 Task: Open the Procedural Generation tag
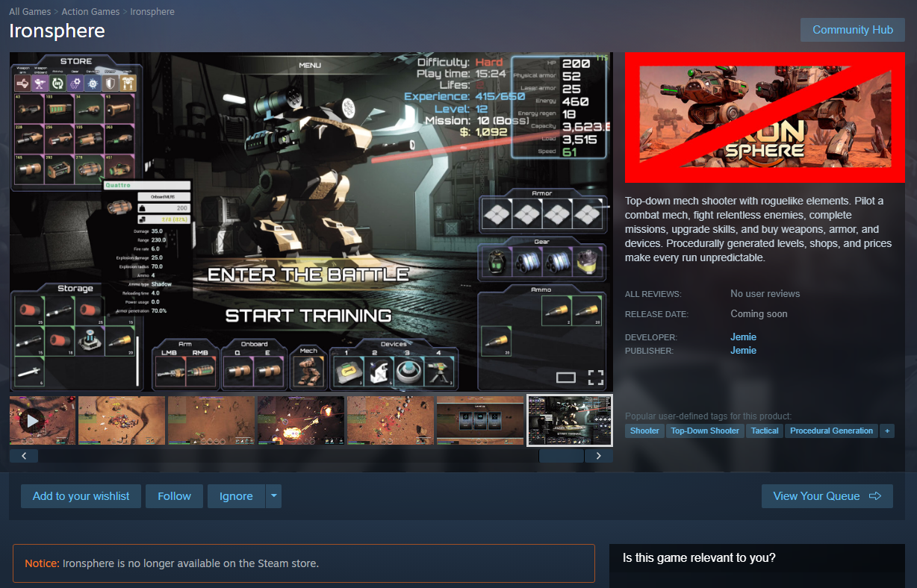[831, 431]
